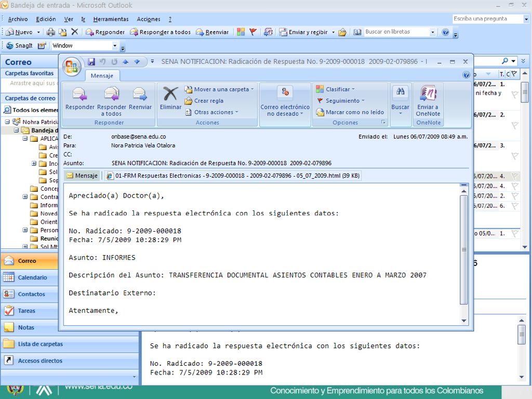Viewport: 532px width, 399px height.
Task: Click the Office button in message window
Action: [x=71, y=66]
